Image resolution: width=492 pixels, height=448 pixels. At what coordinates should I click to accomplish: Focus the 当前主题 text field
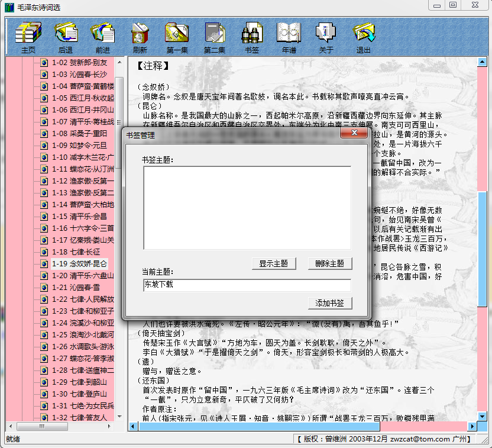pyautogui.click(x=247, y=285)
